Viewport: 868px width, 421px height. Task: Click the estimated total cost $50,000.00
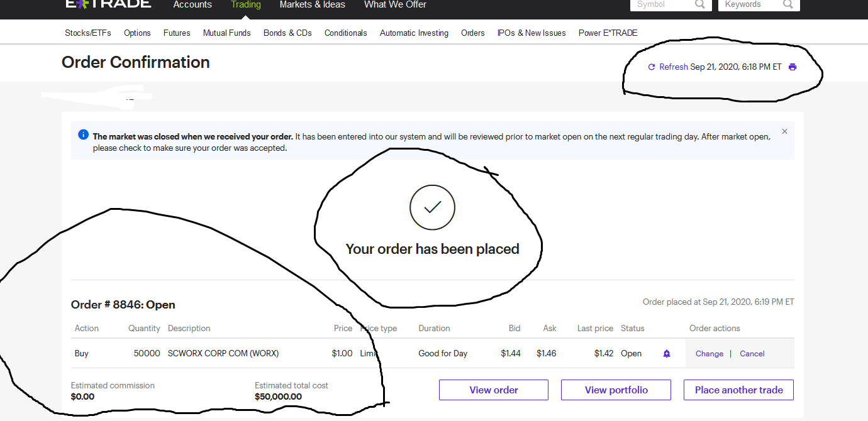278,396
